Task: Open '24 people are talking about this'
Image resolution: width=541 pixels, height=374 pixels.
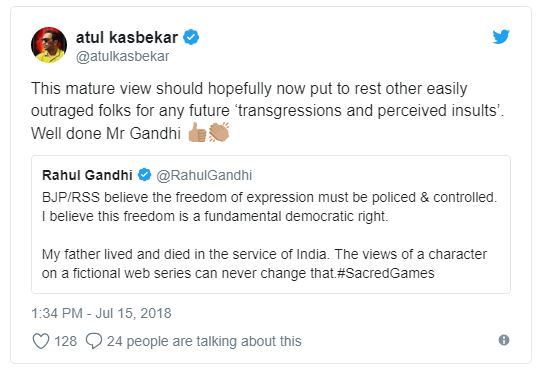Action: click(x=204, y=342)
